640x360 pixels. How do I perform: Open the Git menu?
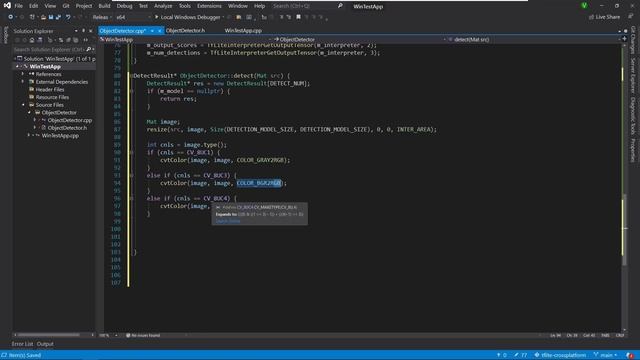(x=66, y=6)
